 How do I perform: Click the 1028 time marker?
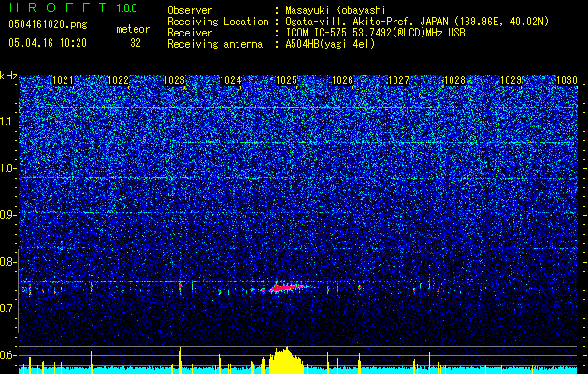pyautogui.click(x=454, y=80)
